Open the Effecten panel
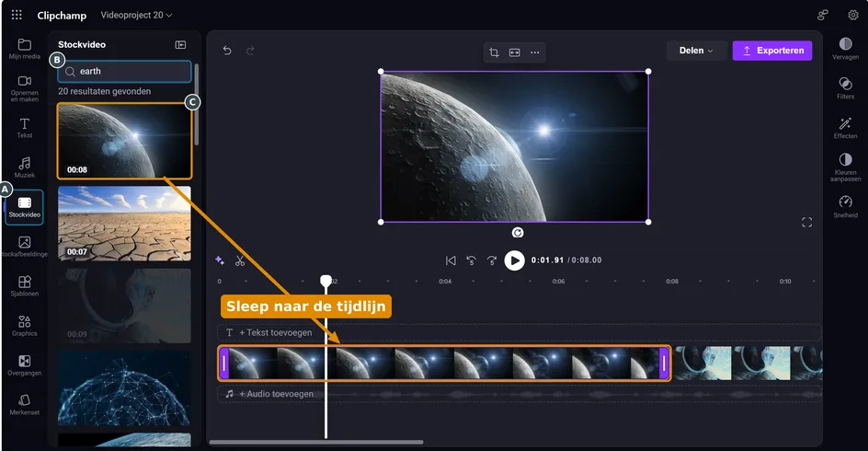Viewport: 868px width, 451px height. click(x=845, y=128)
